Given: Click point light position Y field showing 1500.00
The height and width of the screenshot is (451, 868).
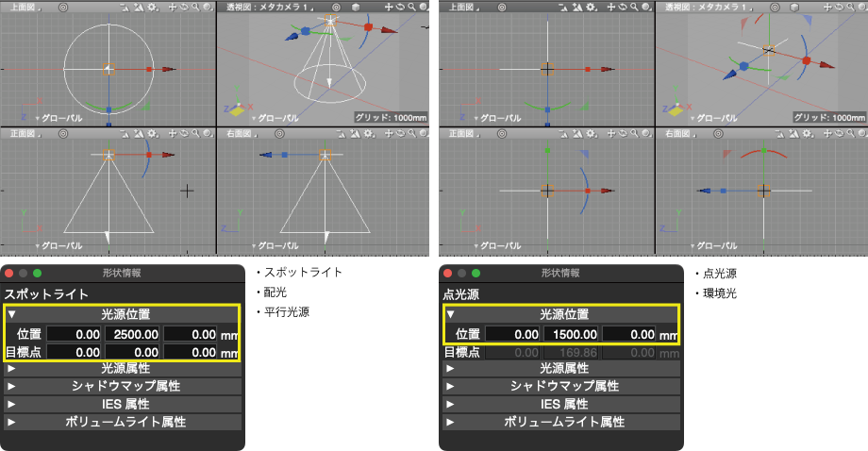Looking at the screenshot, I should 570,334.
